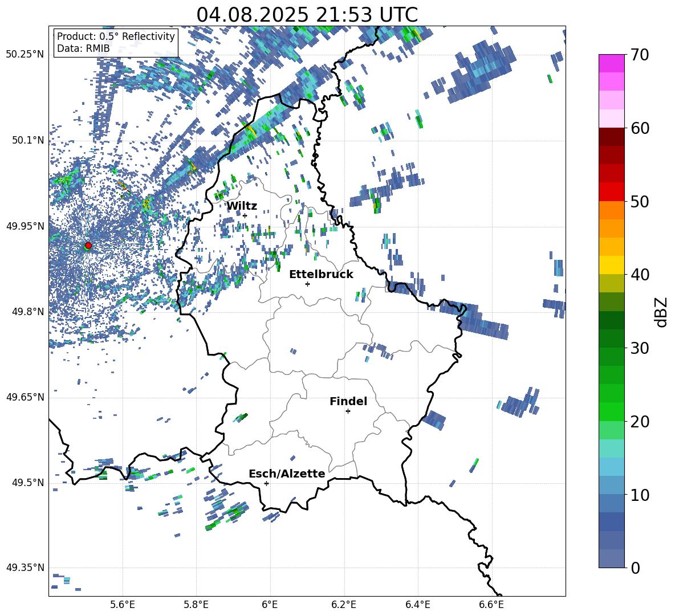675x616 pixels.
Task: Click the Data: RMIB text
Action: point(83,48)
